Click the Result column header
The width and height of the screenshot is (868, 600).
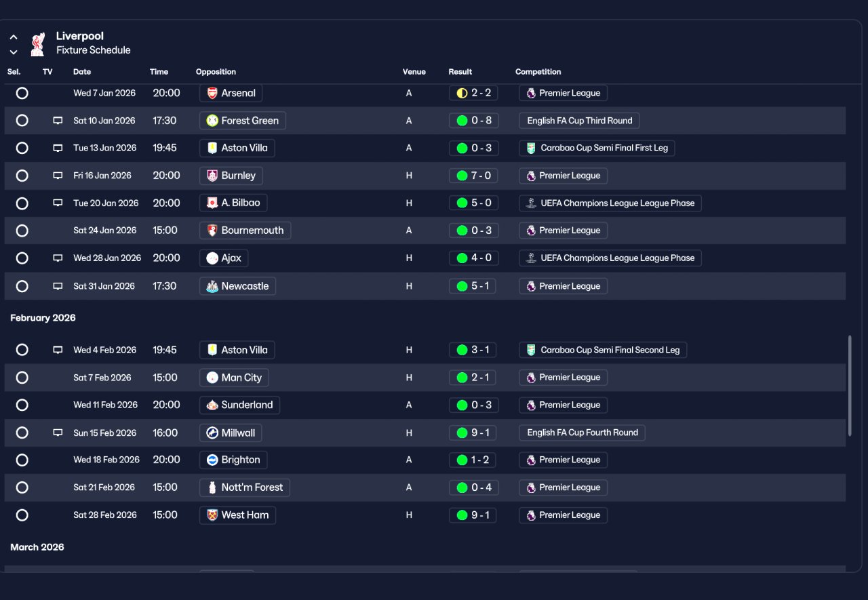(460, 72)
